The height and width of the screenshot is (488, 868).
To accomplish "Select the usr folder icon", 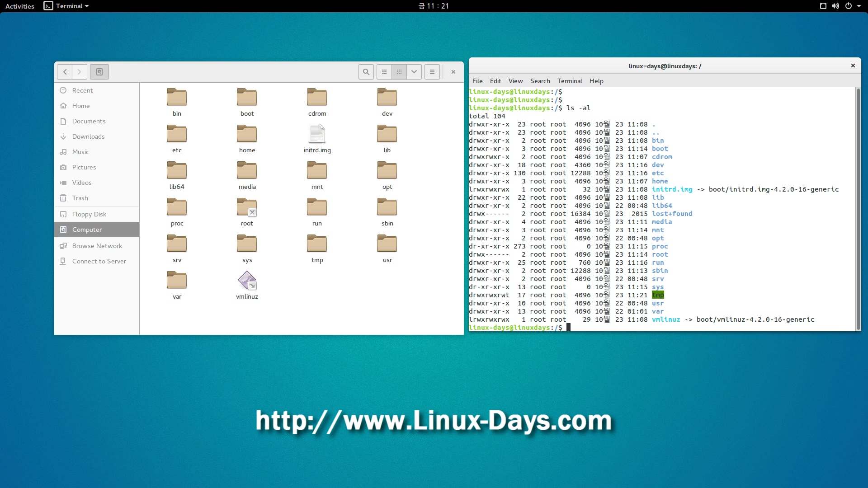I will click(387, 244).
